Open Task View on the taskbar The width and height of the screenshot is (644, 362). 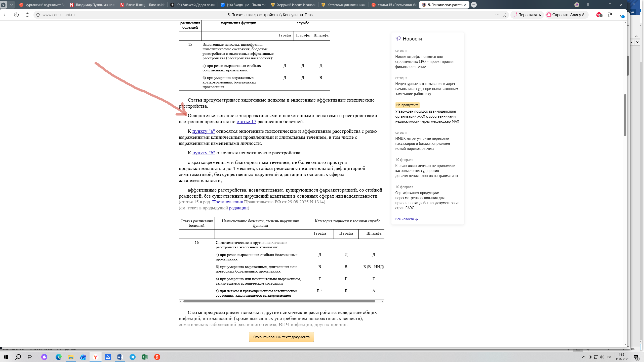[30, 357]
